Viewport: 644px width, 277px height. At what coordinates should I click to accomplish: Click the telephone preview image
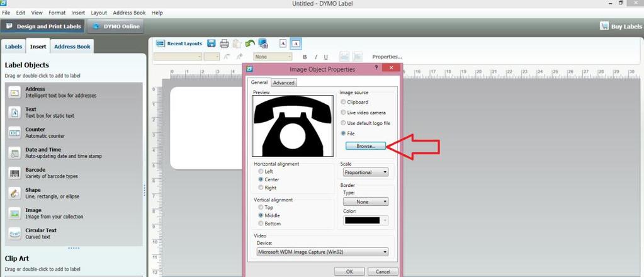click(293, 126)
